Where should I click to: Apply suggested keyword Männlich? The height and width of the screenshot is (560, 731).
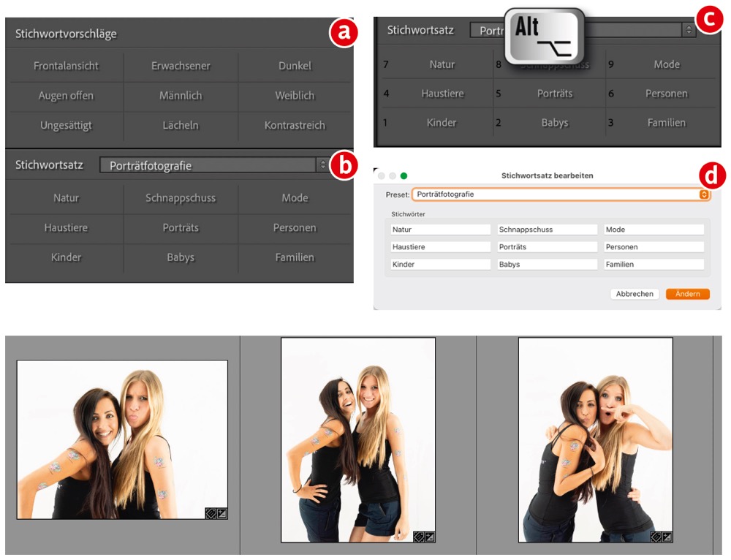click(181, 96)
